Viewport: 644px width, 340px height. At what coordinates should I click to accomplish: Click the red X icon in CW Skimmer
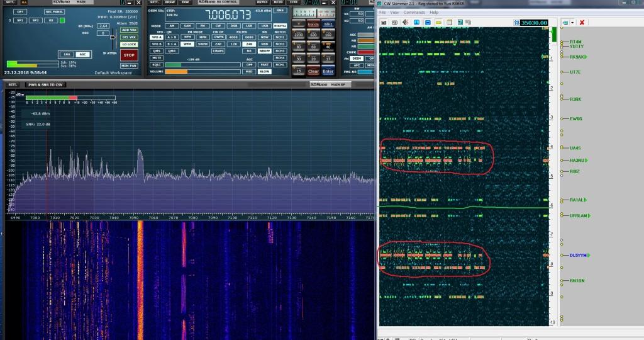(582, 23)
